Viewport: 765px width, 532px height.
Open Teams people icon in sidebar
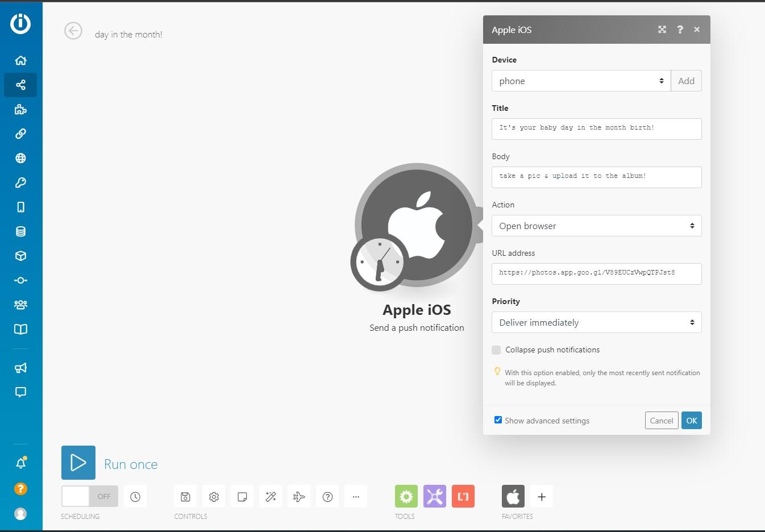(x=20, y=305)
